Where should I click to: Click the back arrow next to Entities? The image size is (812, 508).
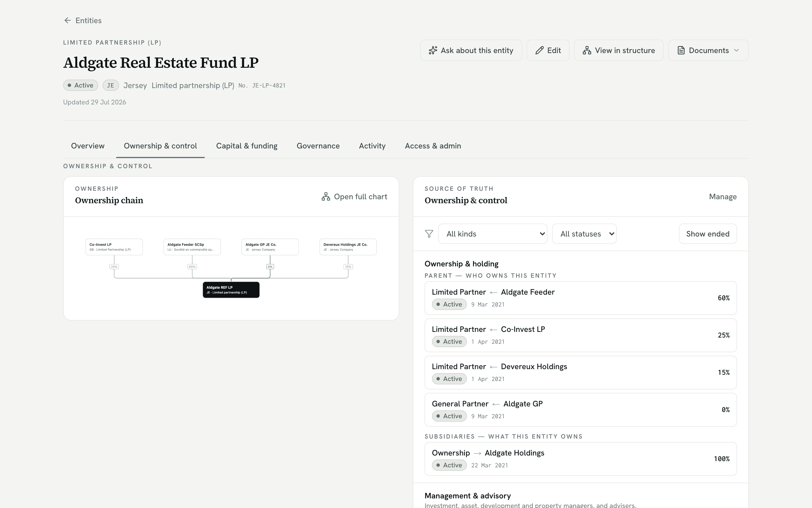67,21
